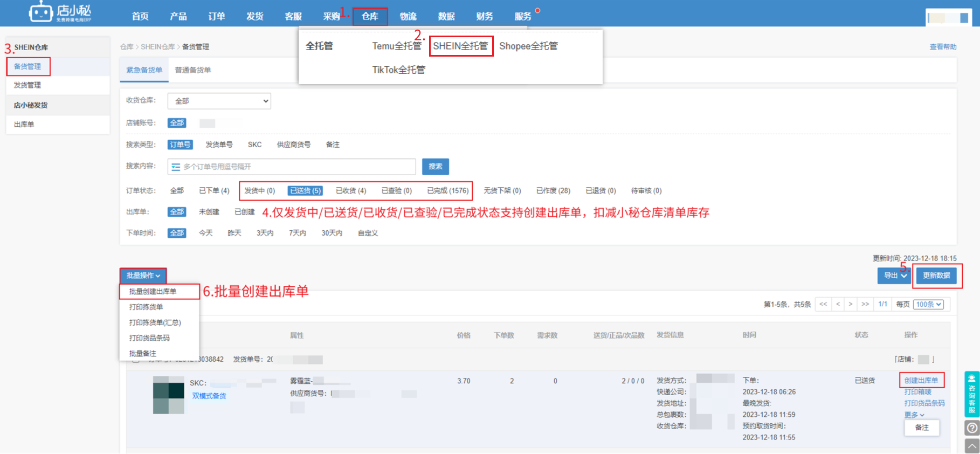Click the 店小秘 robot logo
The height and width of the screenshot is (454, 980).
point(60,12)
